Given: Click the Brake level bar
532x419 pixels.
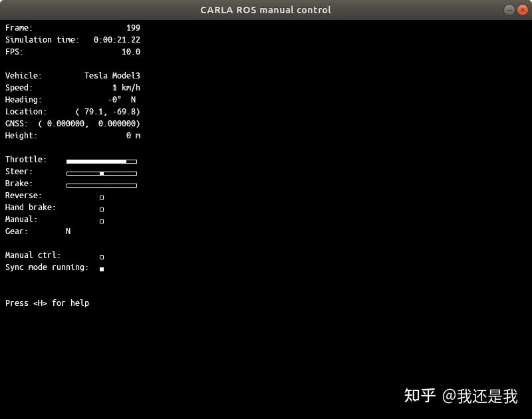Looking at the screenshot, I should 101,185.
